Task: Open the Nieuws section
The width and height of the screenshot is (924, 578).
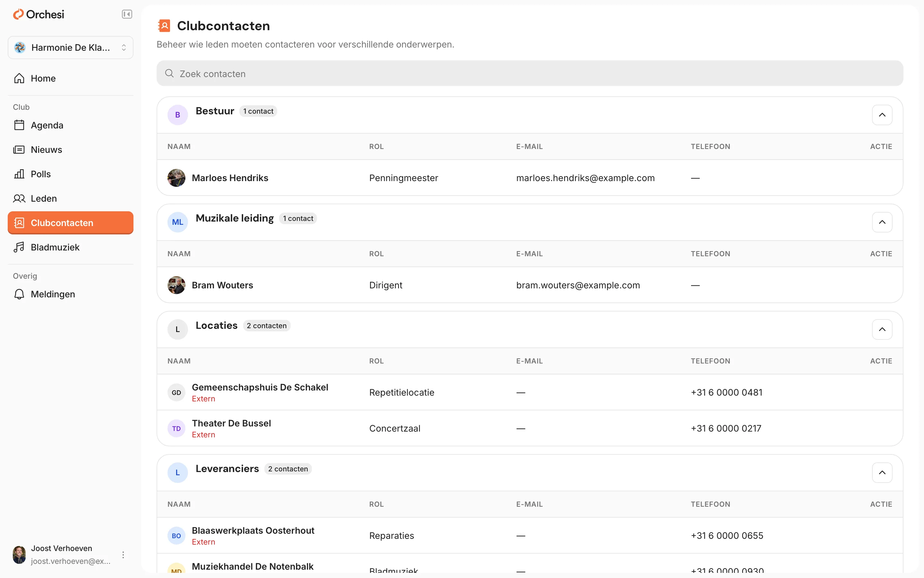Action: (71, 149)
